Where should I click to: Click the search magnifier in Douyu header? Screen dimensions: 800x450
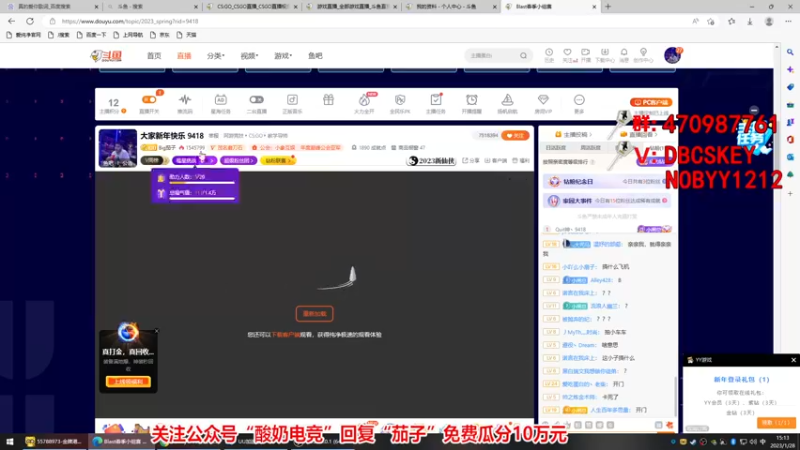pos(523,56)
